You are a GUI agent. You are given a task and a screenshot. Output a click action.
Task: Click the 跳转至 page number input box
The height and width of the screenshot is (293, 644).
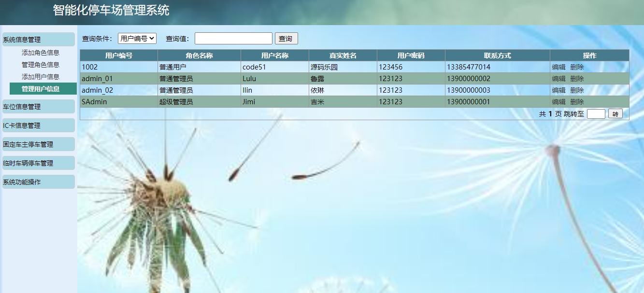click(x=596, y=114)
